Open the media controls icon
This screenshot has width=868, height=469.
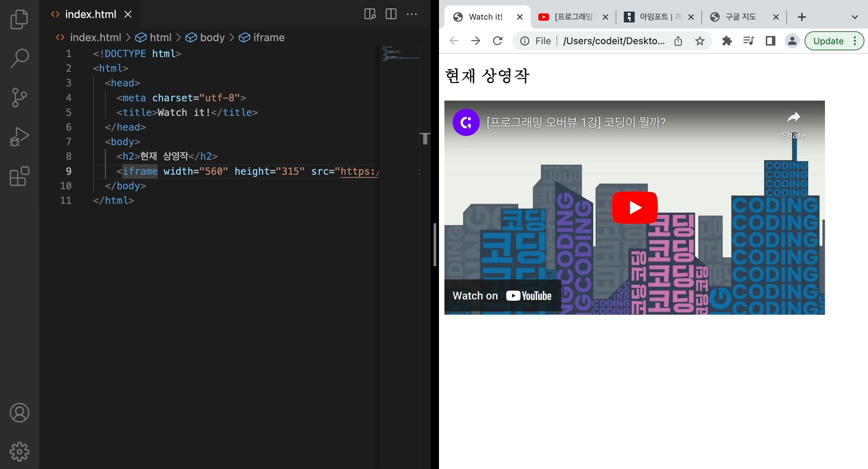[x=748, y=41]
